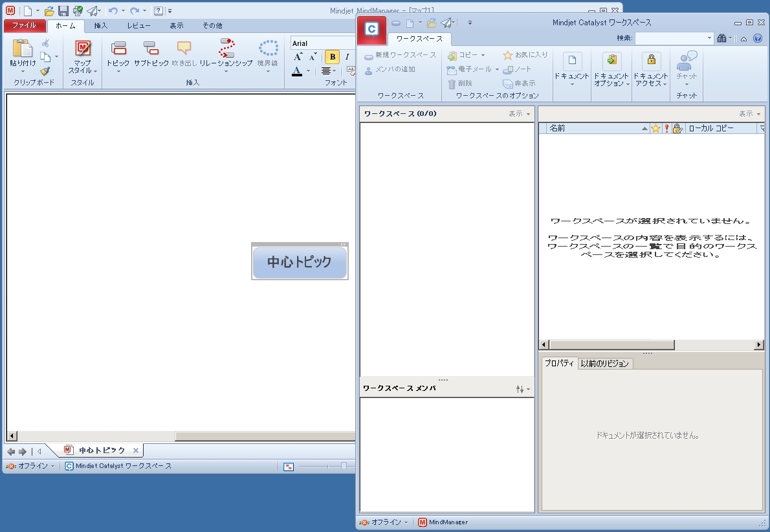Open the Map Style (マップスタイル) dropdown arrow
Screen dimensions: 770x532
tap(95, 71)
